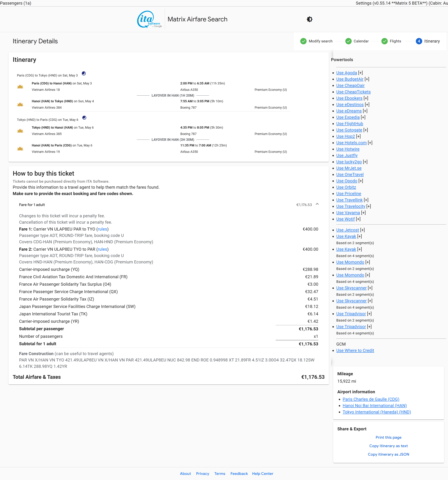
Task: Click Vietnam Airlines logo for flight 385
Action: tap(20, 131)
